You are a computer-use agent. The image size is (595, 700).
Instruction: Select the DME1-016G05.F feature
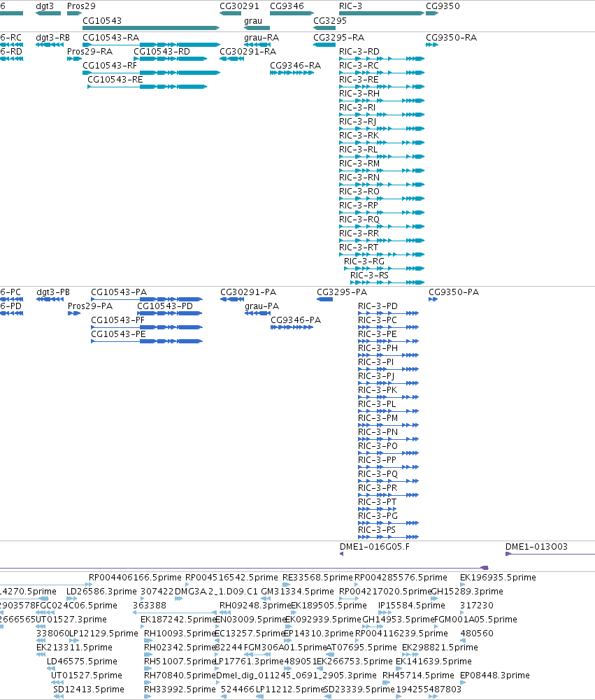click(341, 554)
